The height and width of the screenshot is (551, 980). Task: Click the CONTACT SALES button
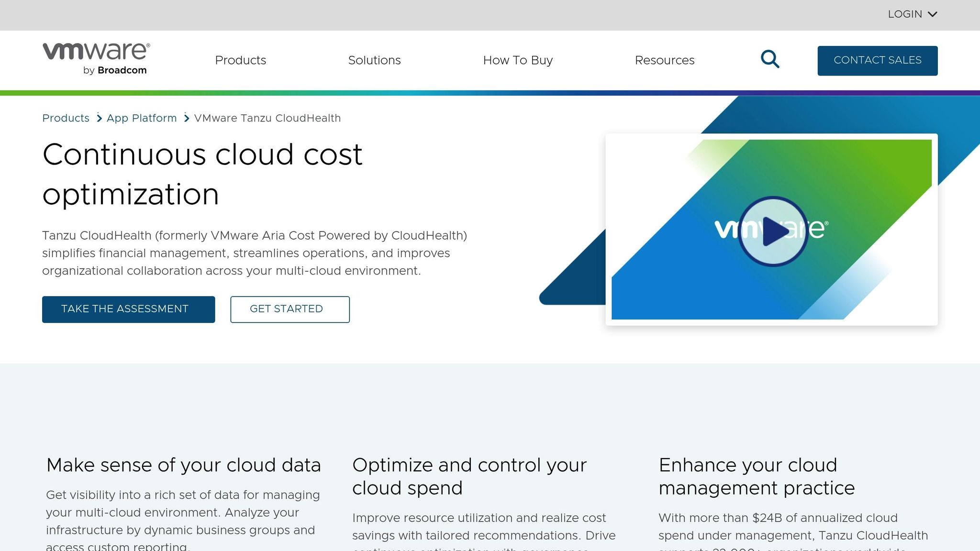(878, 61)
